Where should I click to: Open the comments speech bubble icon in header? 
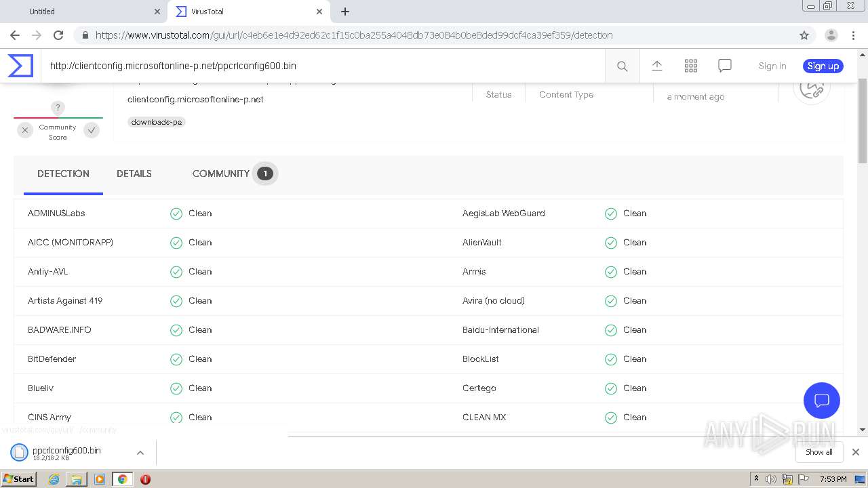point(725,66)
